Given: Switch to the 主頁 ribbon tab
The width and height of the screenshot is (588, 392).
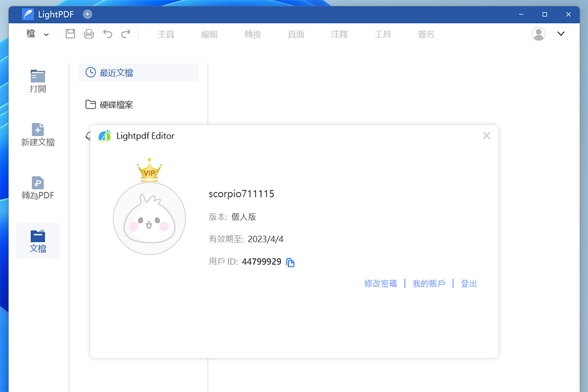Looking at the screenshot, I should pyautogui.click(x=166, y=34).
